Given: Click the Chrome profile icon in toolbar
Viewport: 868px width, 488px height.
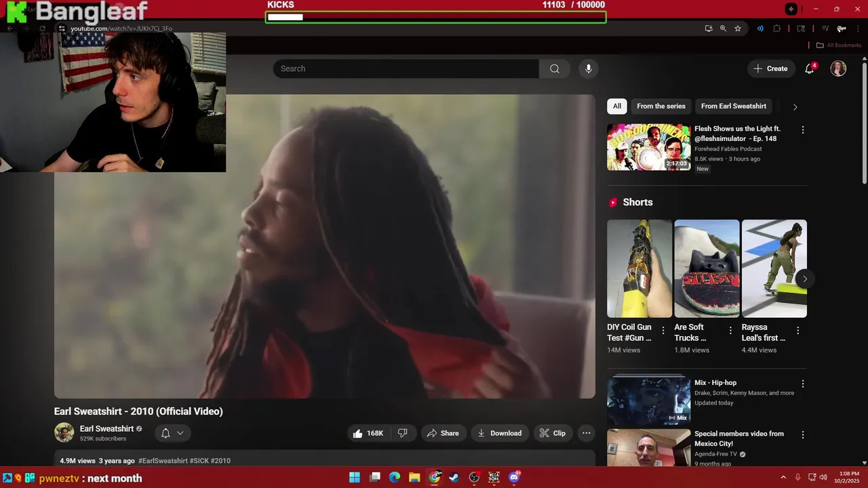Looking at the screenshot, I should (x=842, y=28).
